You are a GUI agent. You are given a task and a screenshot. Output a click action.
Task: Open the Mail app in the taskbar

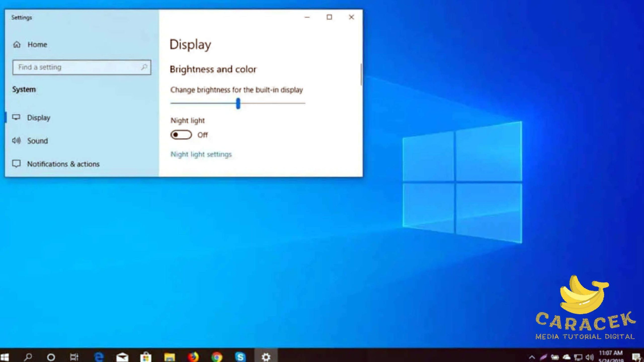pyautogui.click(x=122, y=357)
